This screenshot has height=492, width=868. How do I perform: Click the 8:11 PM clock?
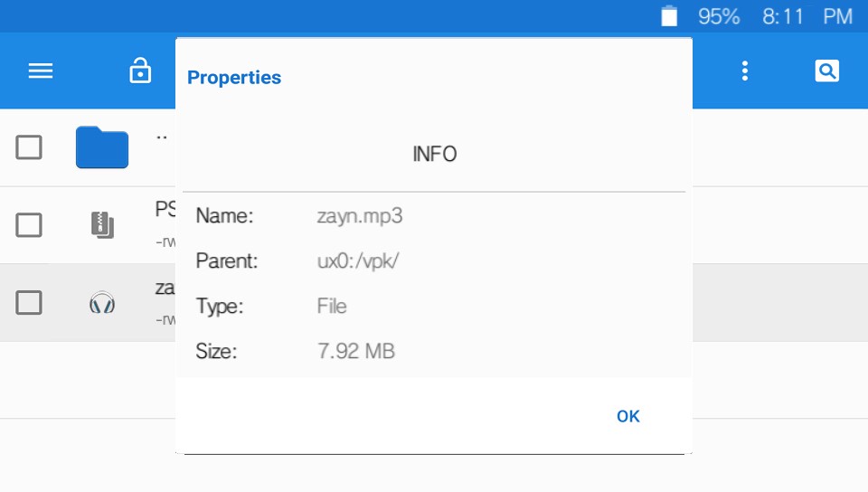point(807,16)
